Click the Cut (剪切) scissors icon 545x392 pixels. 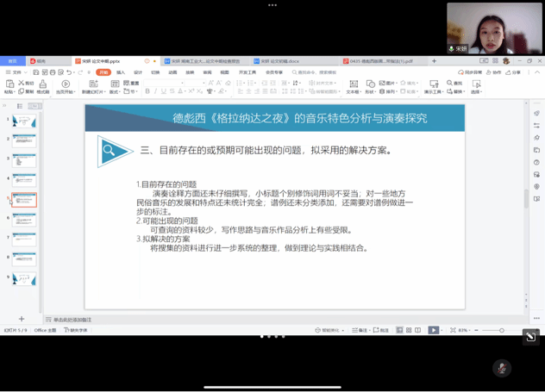pyautogui.click(x=22, y=83)
